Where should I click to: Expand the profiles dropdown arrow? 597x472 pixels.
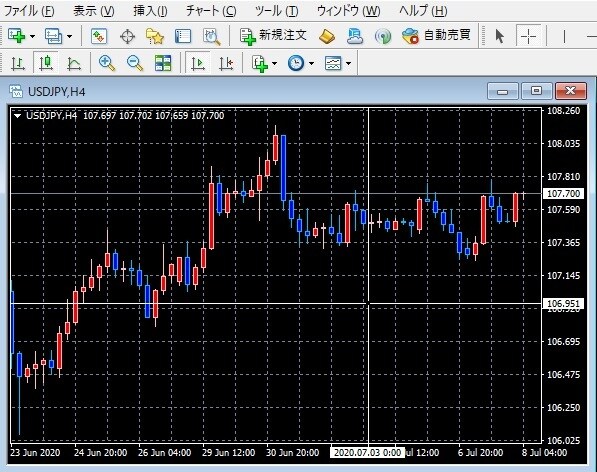tap(69, 37)
